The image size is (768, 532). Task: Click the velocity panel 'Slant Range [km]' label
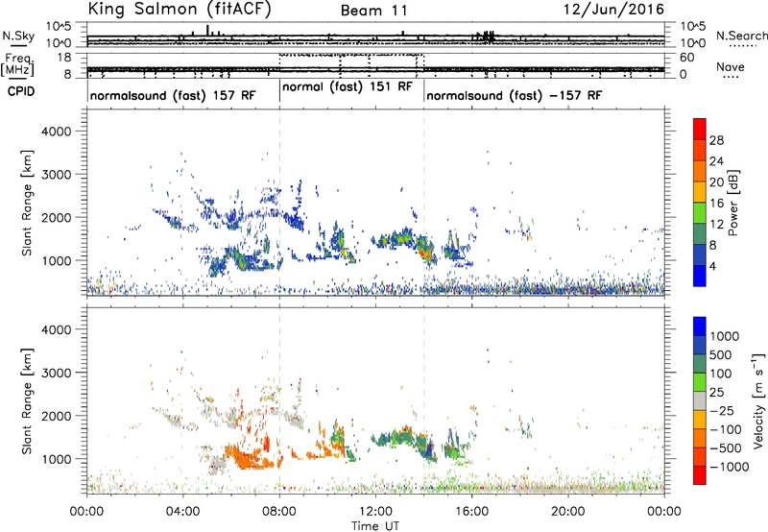(28, 401)
